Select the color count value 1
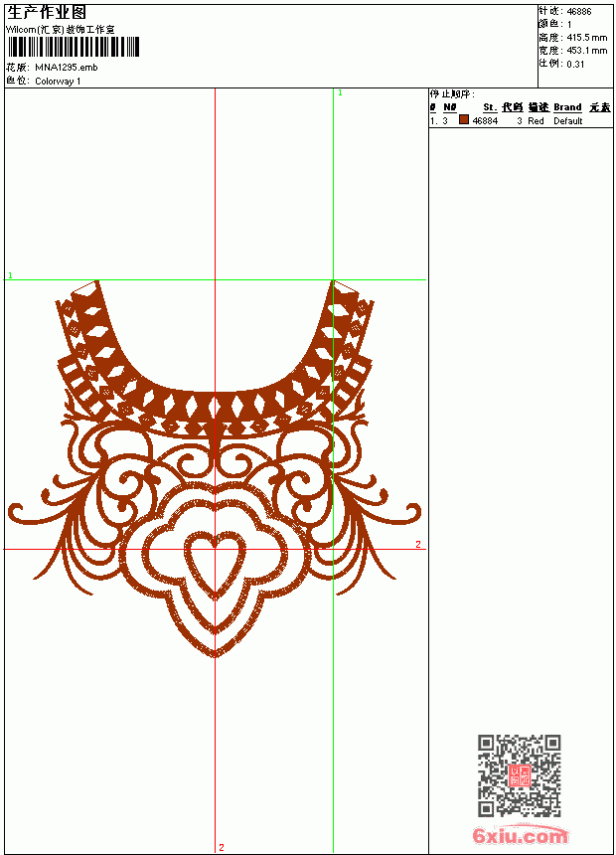Image resolution: width=616 pixels, height=855 pixels. tap(569, 25)
